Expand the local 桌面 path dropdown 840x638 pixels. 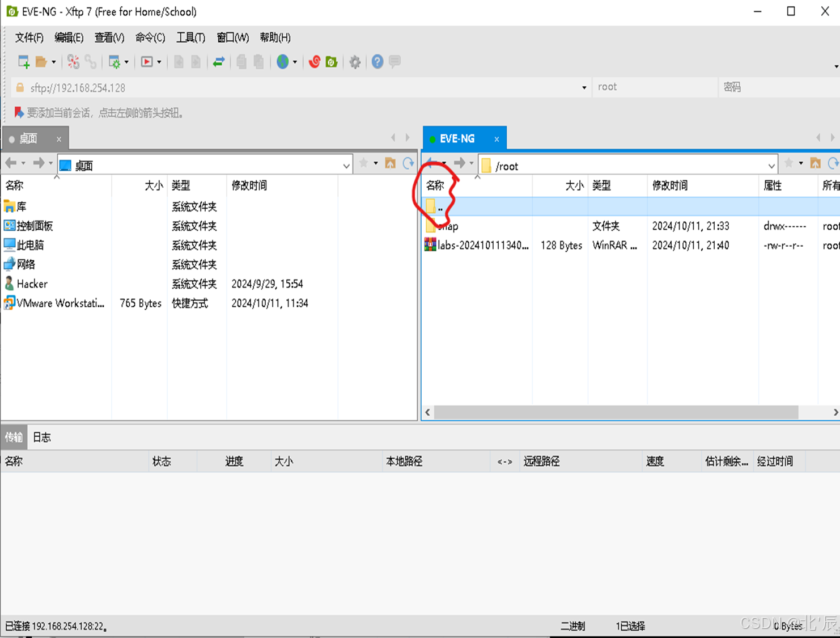point(346,166)
